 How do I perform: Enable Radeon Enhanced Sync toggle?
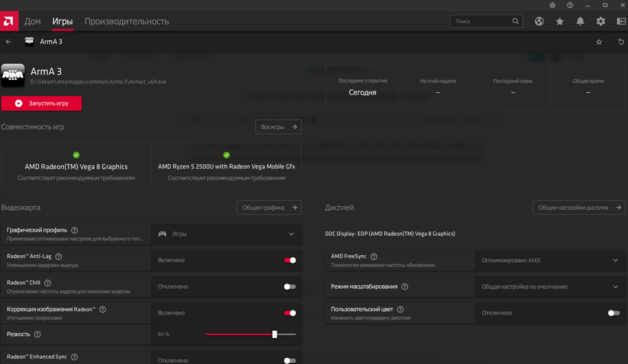coord(290,360)
